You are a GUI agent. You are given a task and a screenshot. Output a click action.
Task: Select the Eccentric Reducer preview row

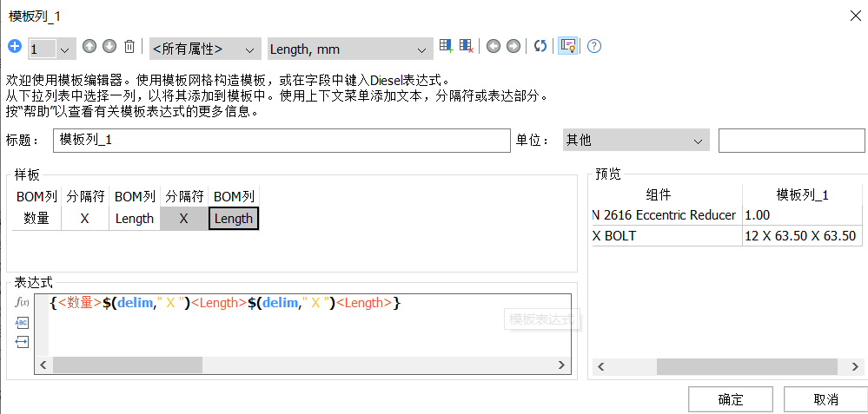pyautogui.click(x=727, y=215)
